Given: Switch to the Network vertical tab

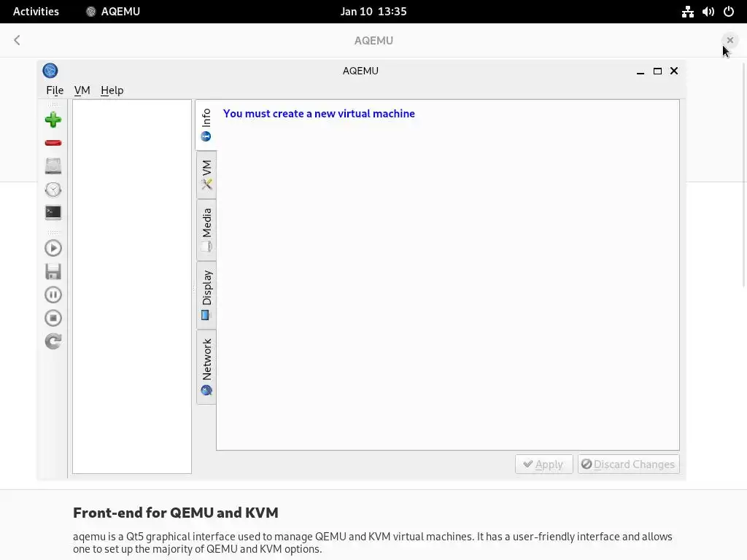Looking at the screenshot, I should (206, 367).
